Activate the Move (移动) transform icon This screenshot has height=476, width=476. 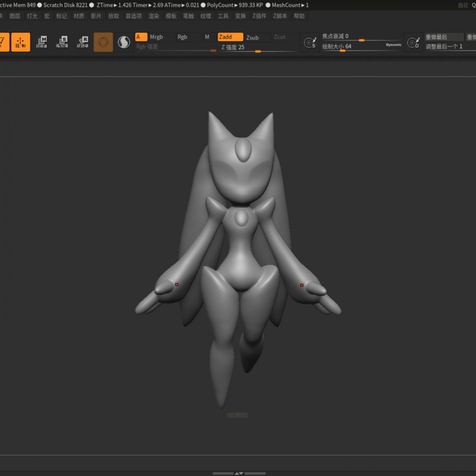pyautogui.click(x=41, y=42)
